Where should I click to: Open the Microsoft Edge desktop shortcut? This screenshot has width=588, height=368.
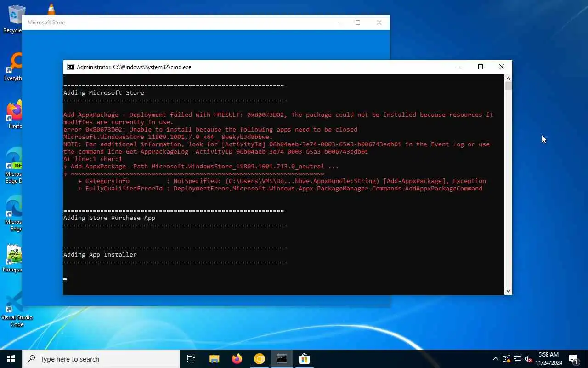[x=14, y=213]
